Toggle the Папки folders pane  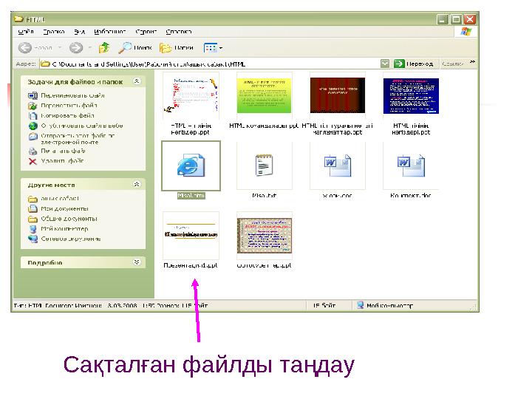tap(177, 48)
